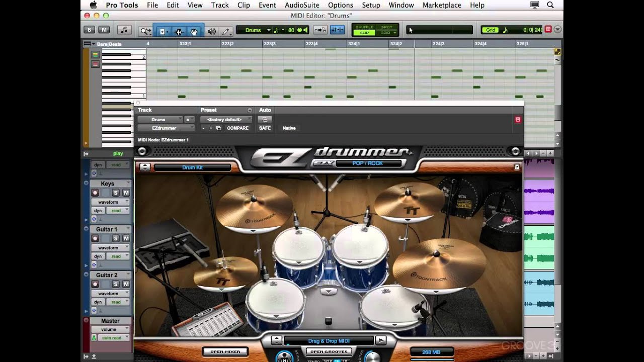Viewport: 644px width, 362px height.
Task: Solo the Keys track
Action: (x=115, y=193)
